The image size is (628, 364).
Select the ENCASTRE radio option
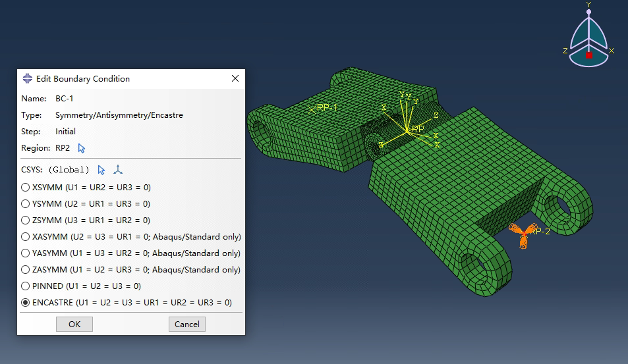click(26, 302)
